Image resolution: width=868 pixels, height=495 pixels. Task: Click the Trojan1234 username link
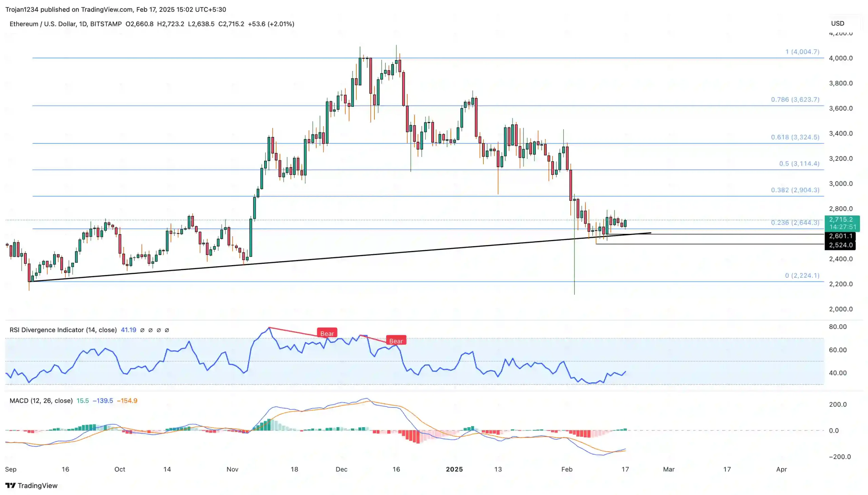(x=22, y=9)
